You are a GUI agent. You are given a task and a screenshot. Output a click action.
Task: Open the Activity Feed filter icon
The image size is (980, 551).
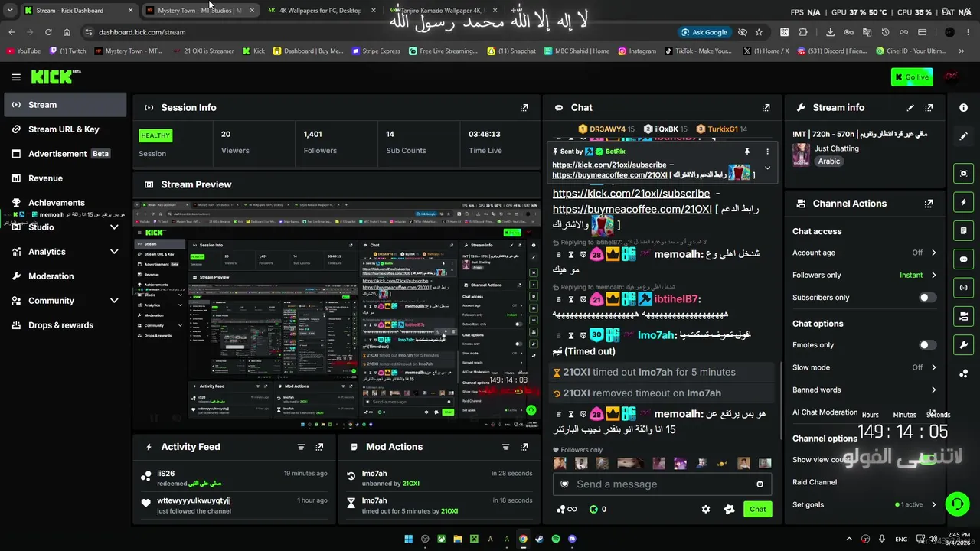pyautogui.click(x=301, y=447)
